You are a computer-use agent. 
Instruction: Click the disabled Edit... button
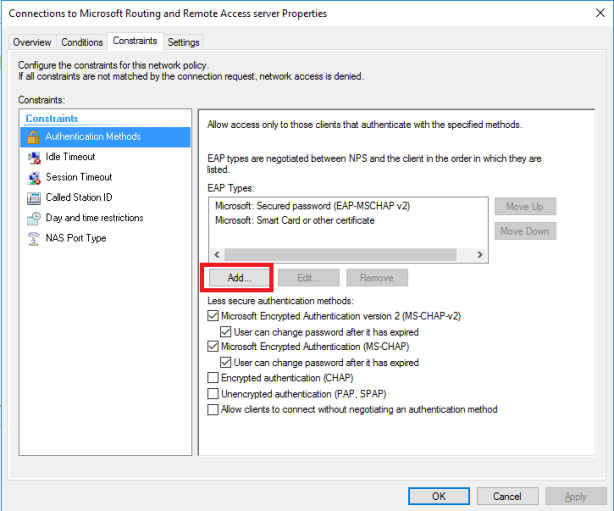click(309, 278)
